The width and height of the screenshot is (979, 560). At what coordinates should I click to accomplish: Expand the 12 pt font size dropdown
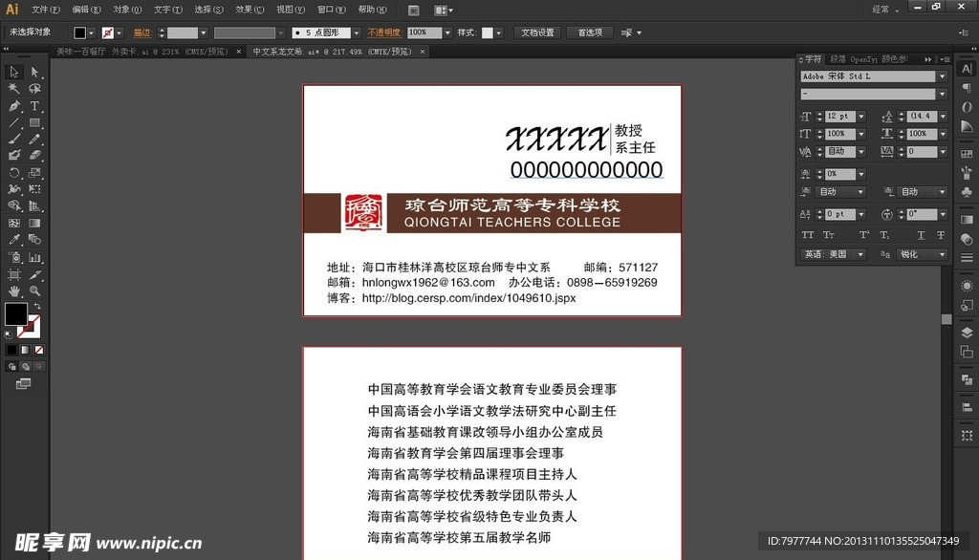(861, 117)
